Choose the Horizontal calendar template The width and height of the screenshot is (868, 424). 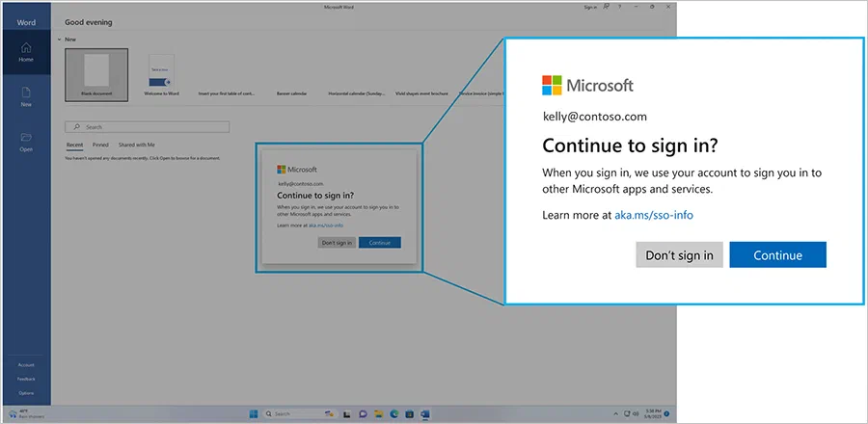[356, 93]
